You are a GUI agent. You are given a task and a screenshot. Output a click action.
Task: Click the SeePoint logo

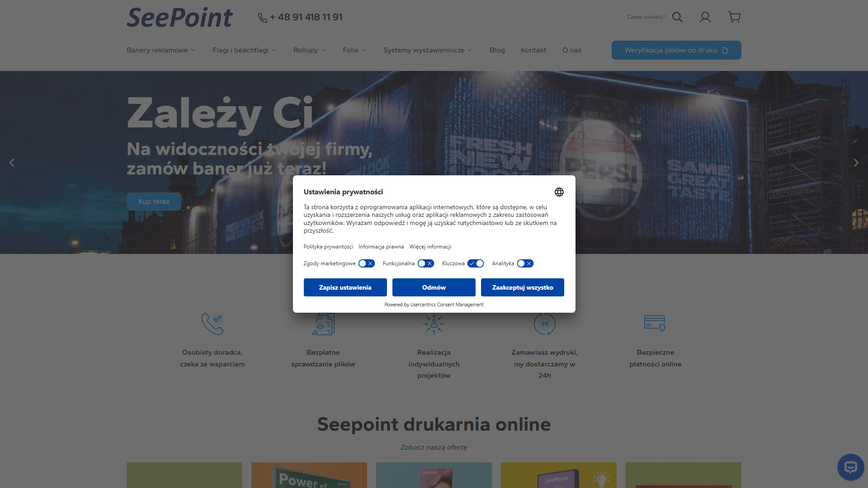tap(179, 17)
